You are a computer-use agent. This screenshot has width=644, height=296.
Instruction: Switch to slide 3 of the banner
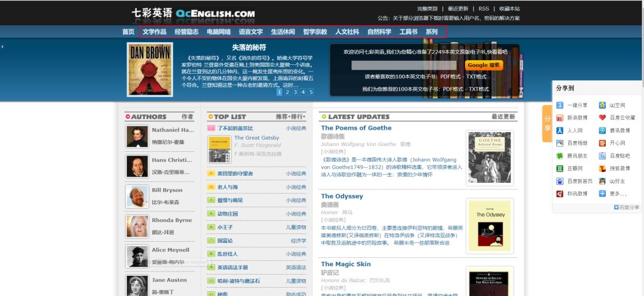point(295,92)
